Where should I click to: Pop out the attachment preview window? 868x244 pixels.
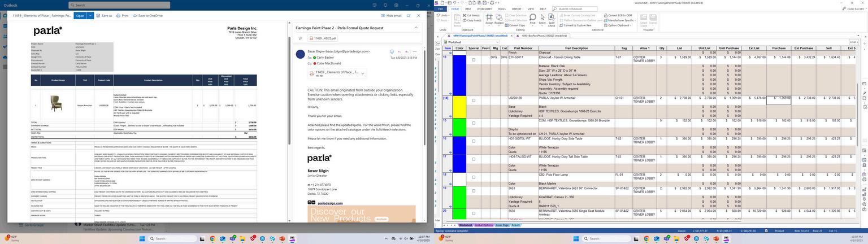coord(409,16)
